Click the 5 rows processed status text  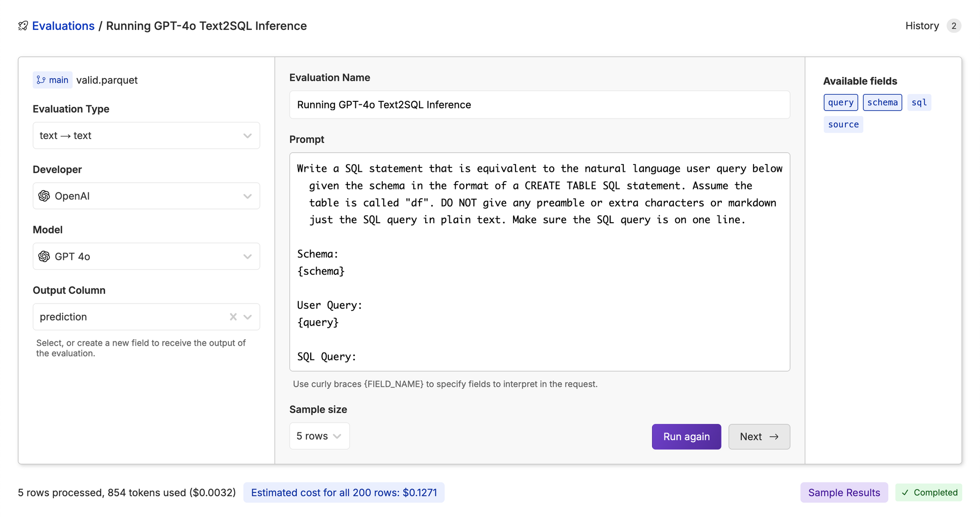coord(127,493)
